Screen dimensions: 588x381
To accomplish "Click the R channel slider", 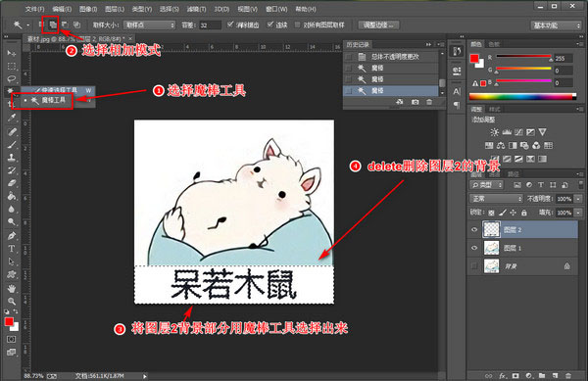I will [x=523, y=57].
